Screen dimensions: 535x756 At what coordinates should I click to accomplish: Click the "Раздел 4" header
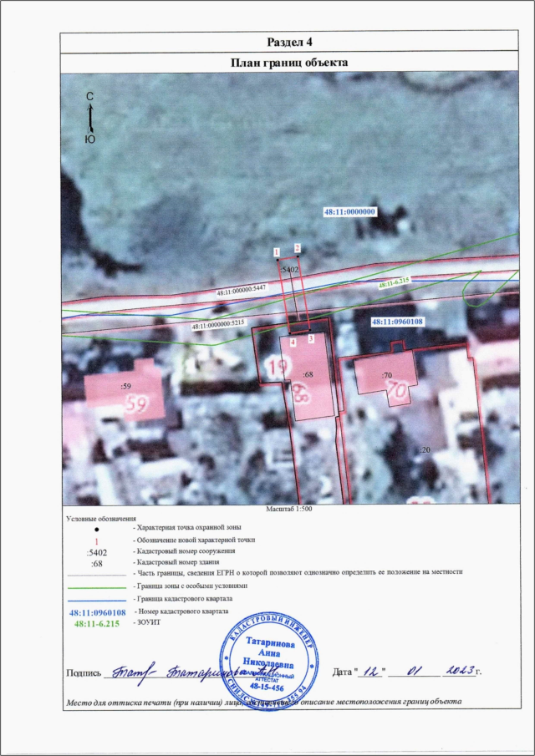pyautogui.click(x=288, y=43)
